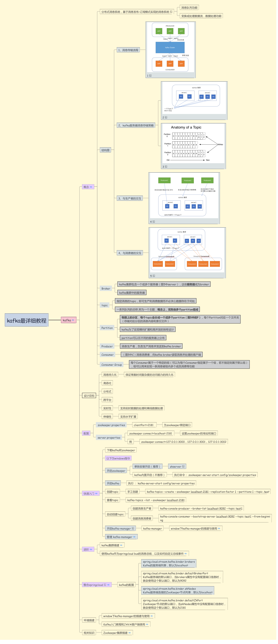Select the 创建消息消费者 node
Viewport: 278px width, 644px height.
(143, 521)
